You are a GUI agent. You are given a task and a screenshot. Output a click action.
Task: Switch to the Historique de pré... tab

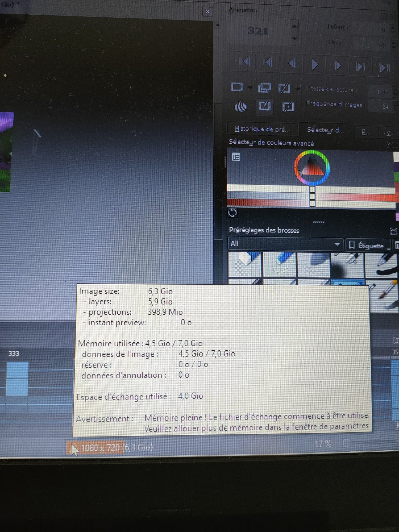click(x=262, y=129)
